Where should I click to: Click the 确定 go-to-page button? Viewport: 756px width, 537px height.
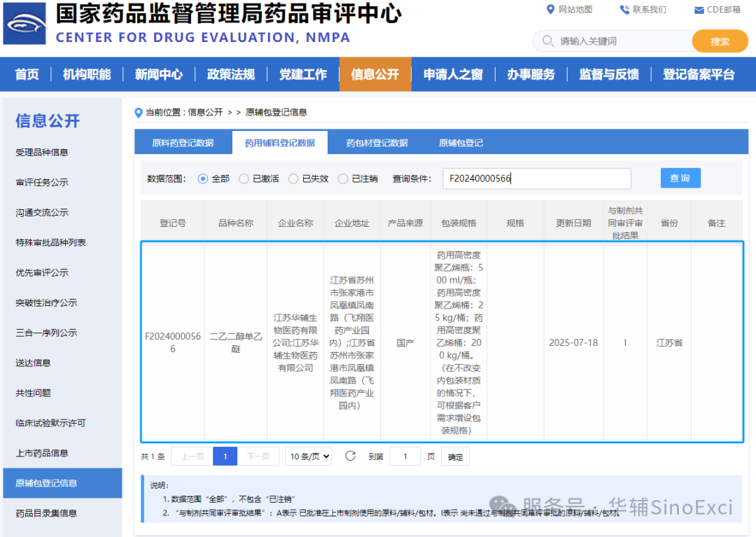coord(455,456)
